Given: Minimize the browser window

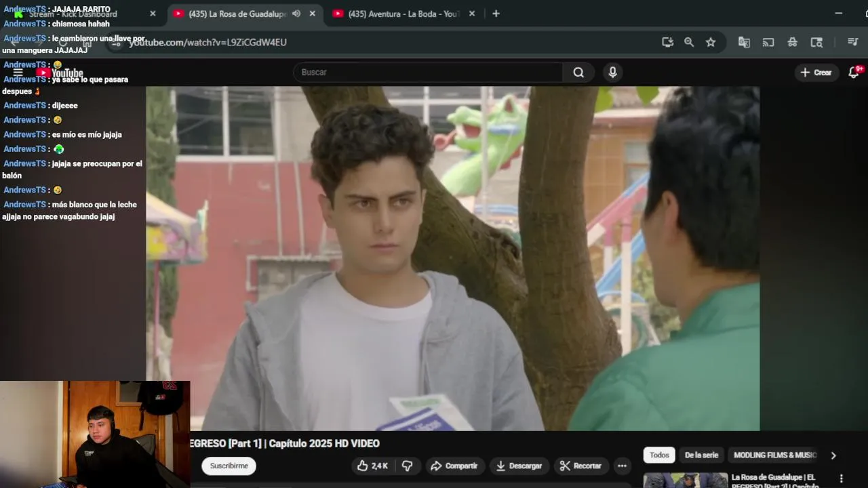Looking at the screenshot, I should (839, 14).
